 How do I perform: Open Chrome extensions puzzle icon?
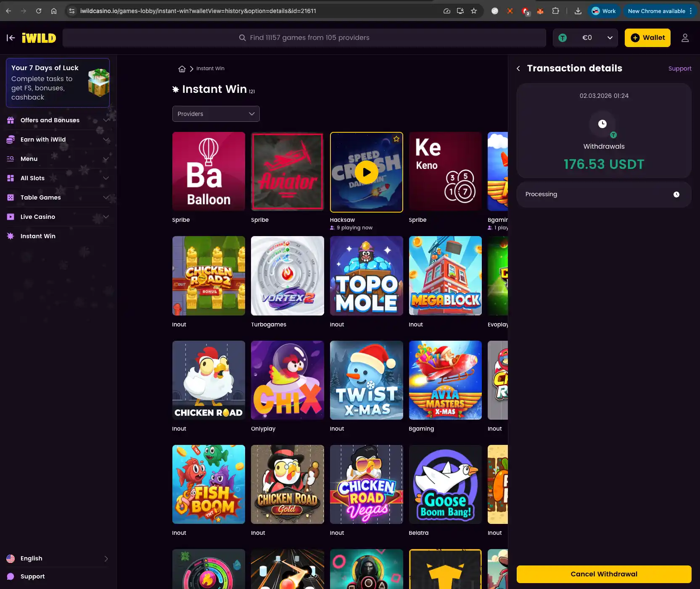click(x=555, y=11)
